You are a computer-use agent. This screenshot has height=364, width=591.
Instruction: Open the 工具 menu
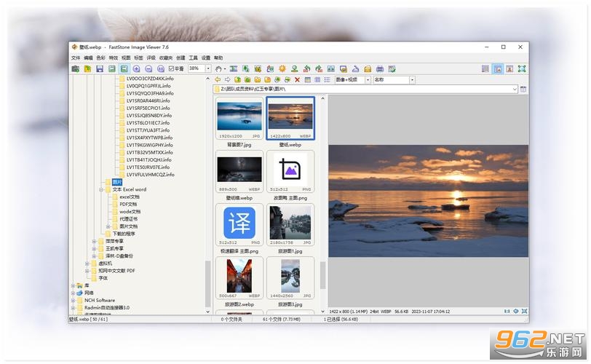pos(194,58)
